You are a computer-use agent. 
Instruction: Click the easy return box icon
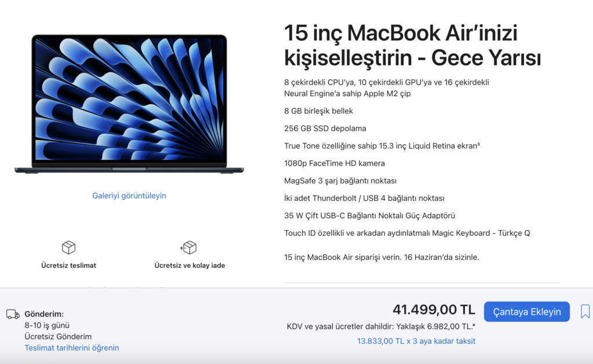pyautogui.click(x=189, y=248)
